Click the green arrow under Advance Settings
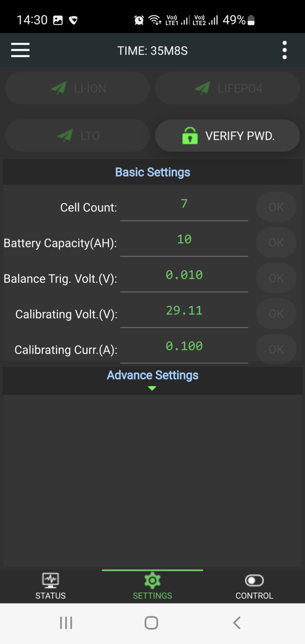 pyautogui.click(x=152, y=388)
